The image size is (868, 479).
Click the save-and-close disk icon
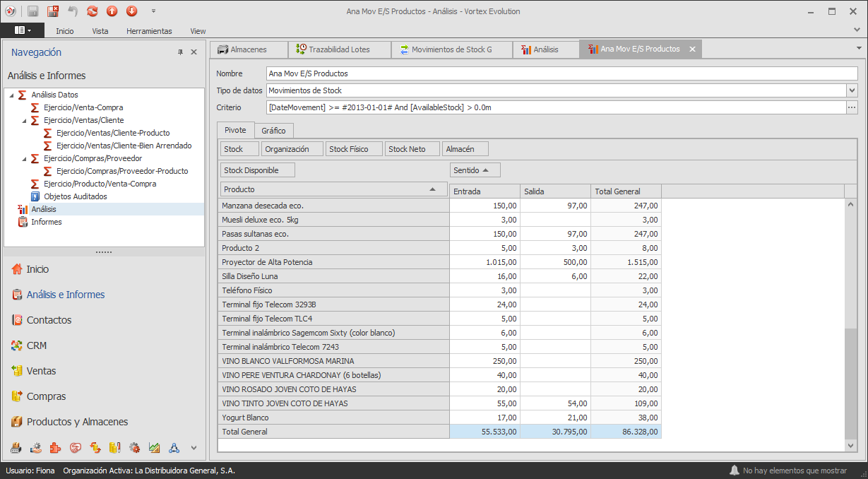pyautogui.click(x=53, y=11)
